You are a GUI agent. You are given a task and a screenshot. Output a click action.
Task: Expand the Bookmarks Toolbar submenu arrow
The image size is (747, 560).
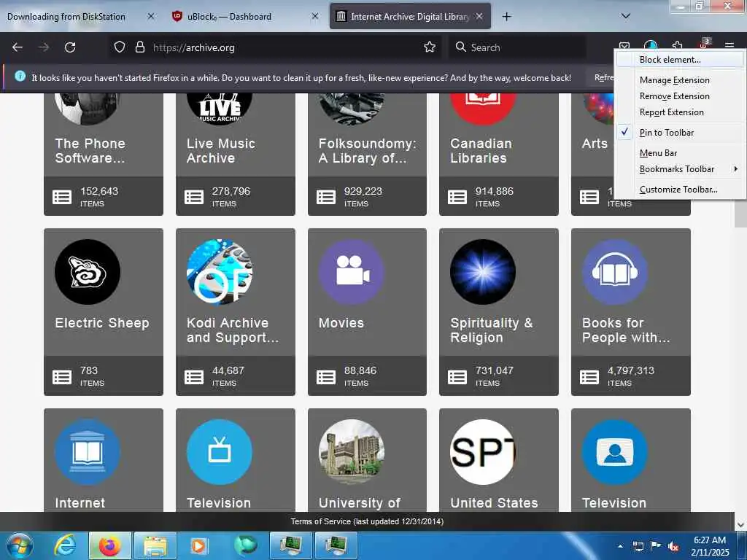(735, 169)
